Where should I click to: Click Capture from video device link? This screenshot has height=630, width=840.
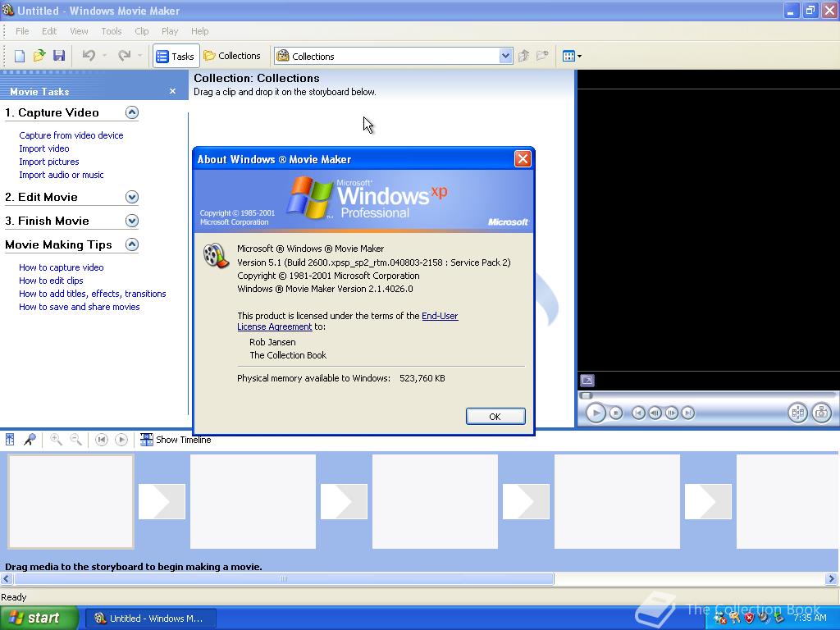71,135
